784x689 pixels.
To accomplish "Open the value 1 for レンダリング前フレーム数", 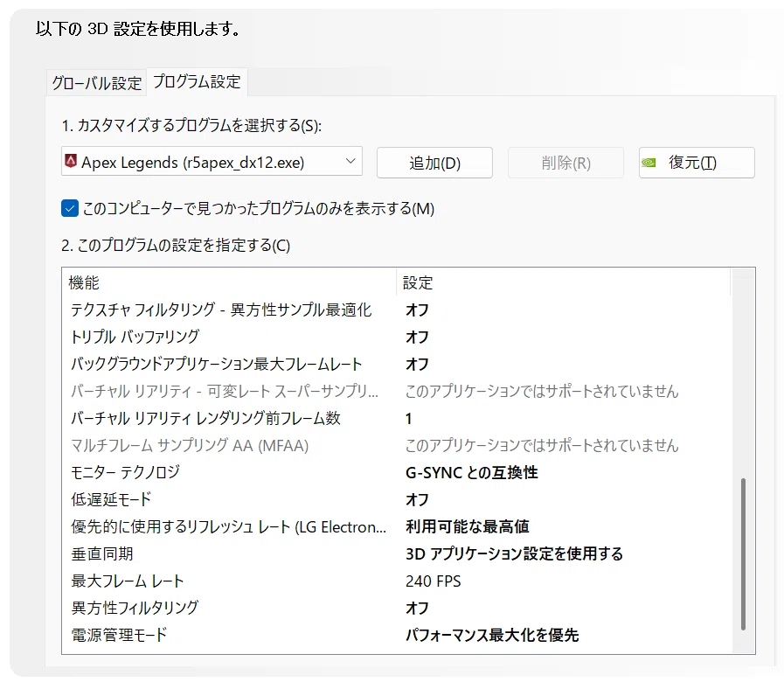I will [408, 418].
